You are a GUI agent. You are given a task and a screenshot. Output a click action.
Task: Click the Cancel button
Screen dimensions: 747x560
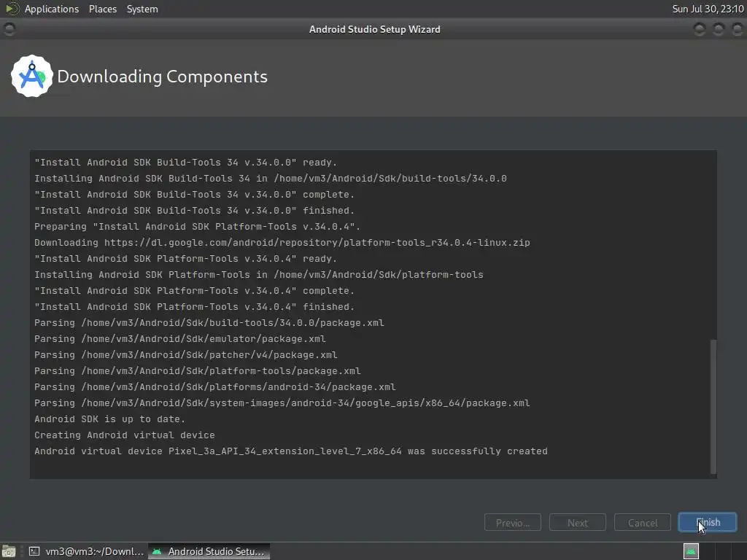point(642,522)
